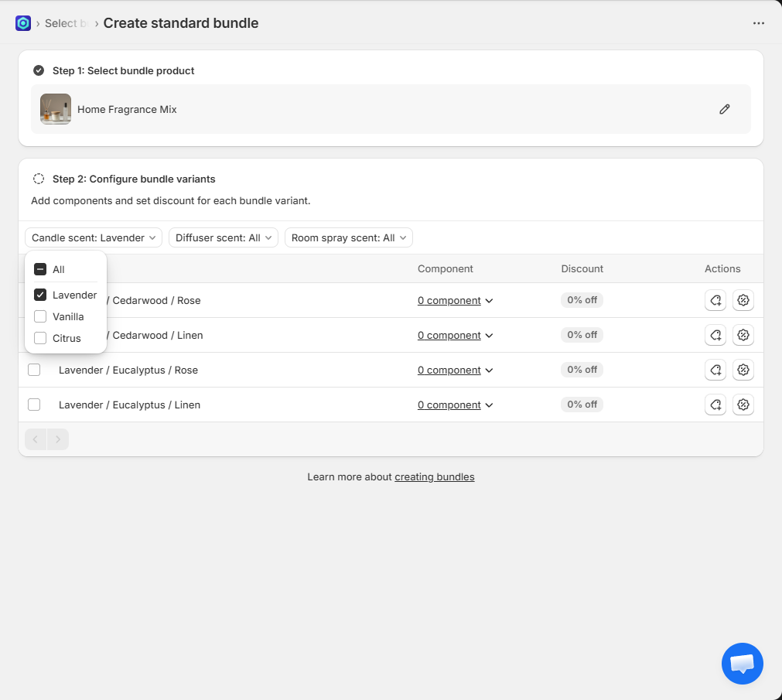Choose Citrus in the candle scent menu
This screenshot has width=782, height=700.
pyautogui.click(x=40, y=338)
